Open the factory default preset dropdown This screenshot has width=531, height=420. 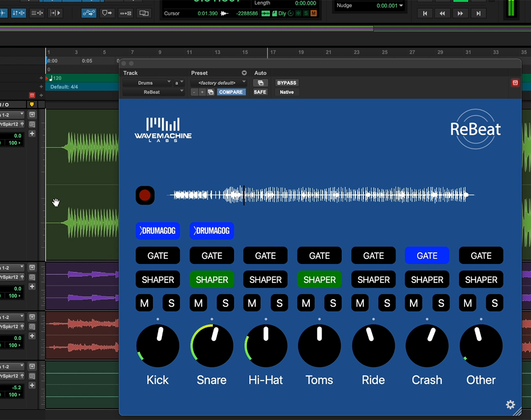coord(218,83)
